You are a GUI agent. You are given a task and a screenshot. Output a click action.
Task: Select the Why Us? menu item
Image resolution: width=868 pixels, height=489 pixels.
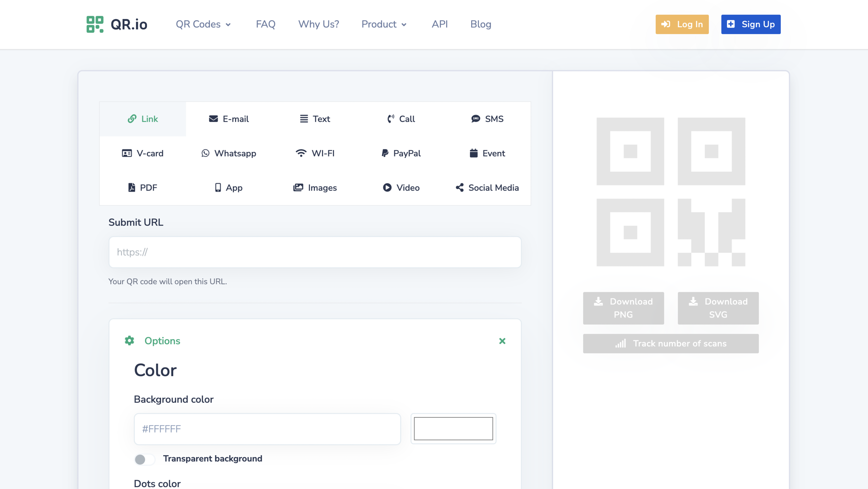pyautogui.click(x=318, y=24)
